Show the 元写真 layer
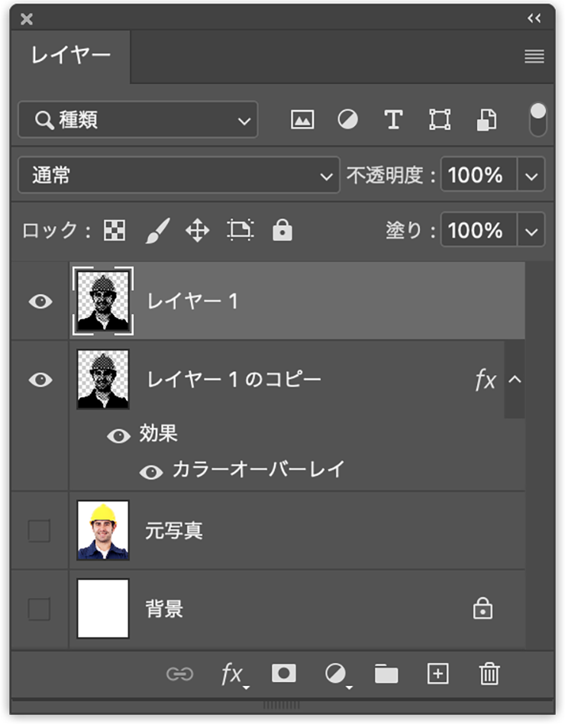Screen dimensions: 565x728 tap(39, 530)
